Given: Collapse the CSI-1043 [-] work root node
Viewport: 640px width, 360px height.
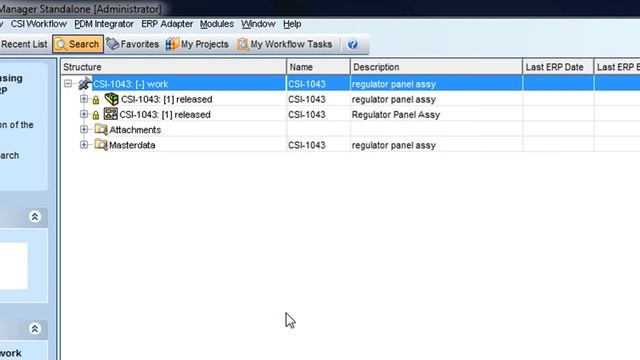Looking at the screenshot, I should tap(68, 84).
